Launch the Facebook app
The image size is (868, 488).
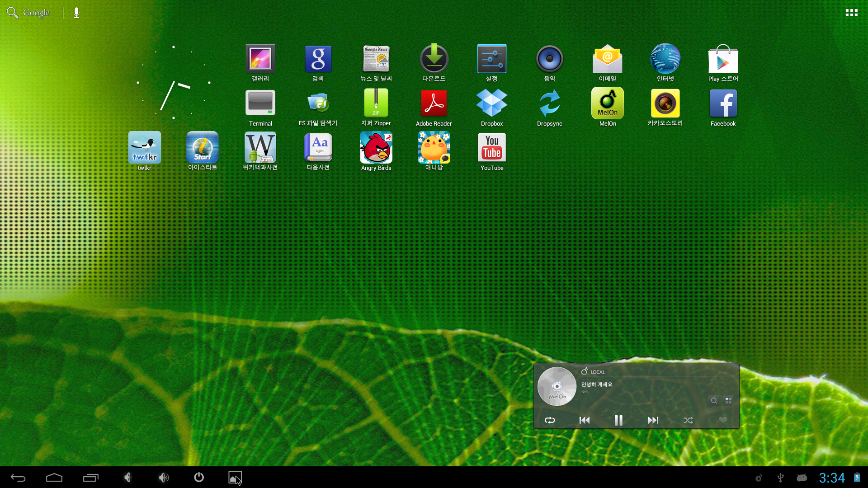click(723, 108)
